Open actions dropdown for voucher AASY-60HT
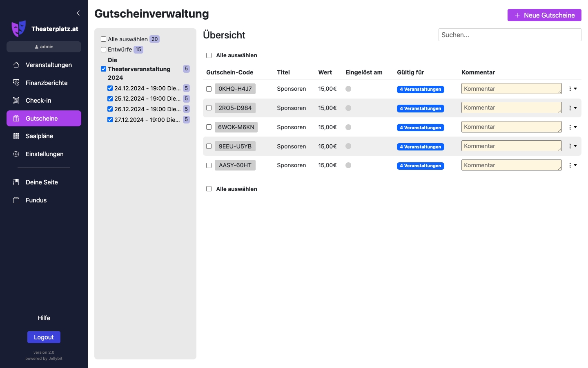Screen dimensions: 588x368 (x=572, y=165)
